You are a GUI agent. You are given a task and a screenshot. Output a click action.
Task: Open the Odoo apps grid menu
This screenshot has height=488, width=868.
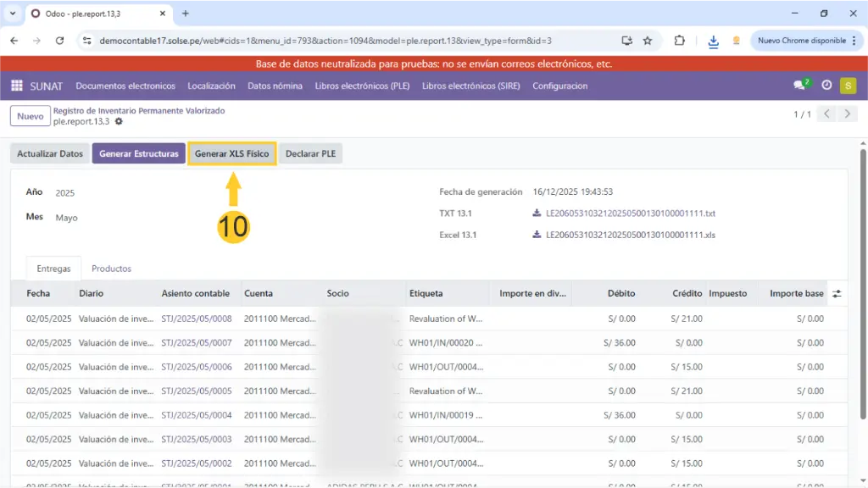[x=17, y=86]
